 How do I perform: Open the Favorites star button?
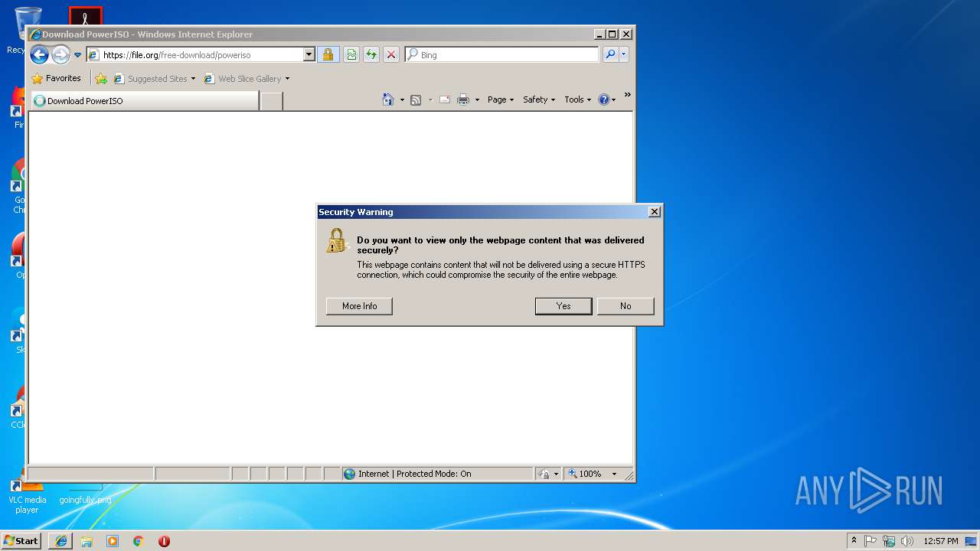point(56,78)
